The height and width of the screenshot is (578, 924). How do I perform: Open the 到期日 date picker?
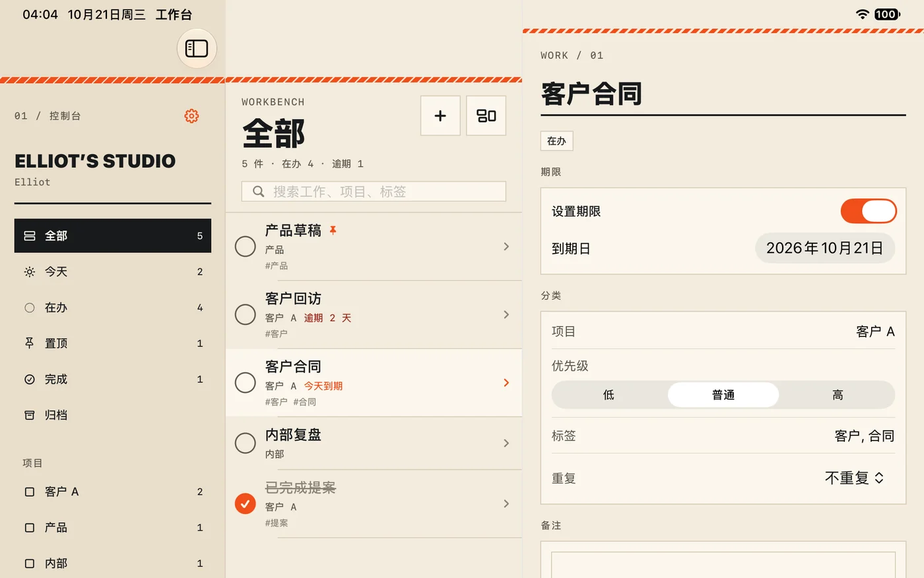(825, 248)
